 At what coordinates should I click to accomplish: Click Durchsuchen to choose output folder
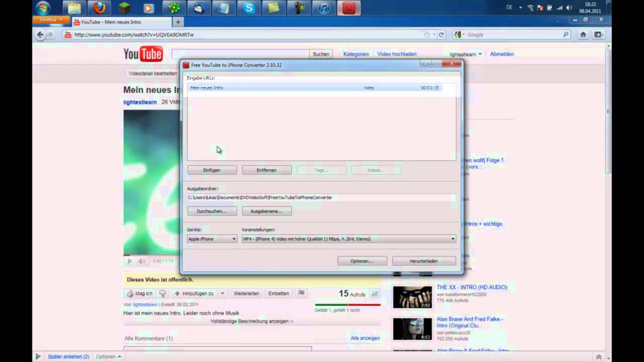(x=212, y=211)
